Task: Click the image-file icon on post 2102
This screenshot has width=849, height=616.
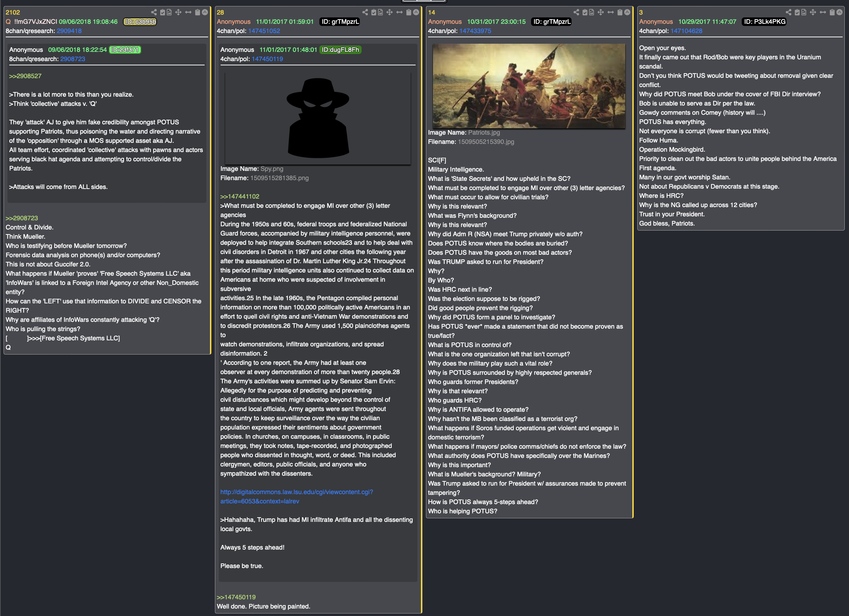Action: point(169,12)
